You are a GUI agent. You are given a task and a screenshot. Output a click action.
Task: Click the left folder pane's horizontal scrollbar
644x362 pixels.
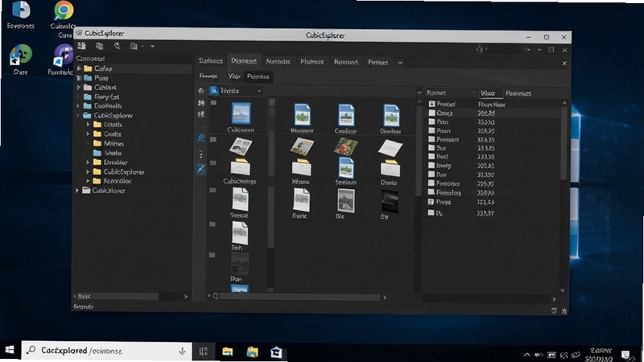click(x=118, y=296)
